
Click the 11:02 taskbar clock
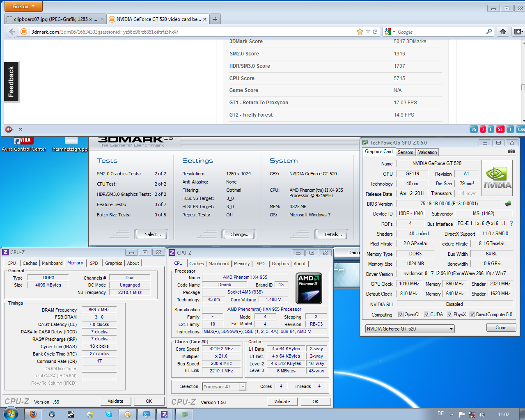point(503,414)
